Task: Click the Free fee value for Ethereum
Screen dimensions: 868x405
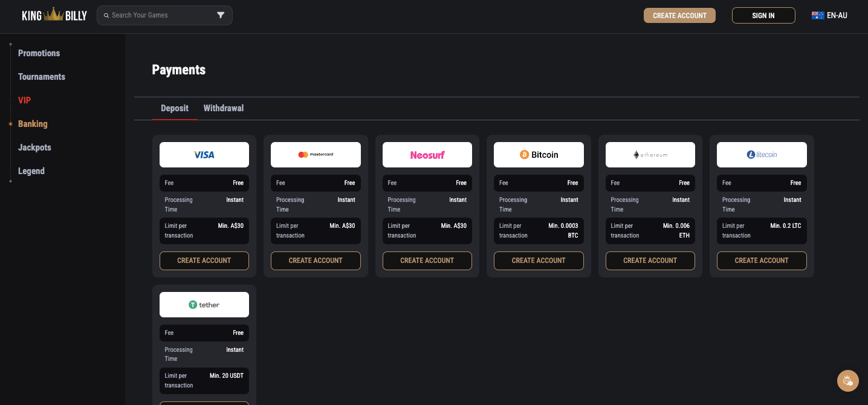Action: (684, 183)
